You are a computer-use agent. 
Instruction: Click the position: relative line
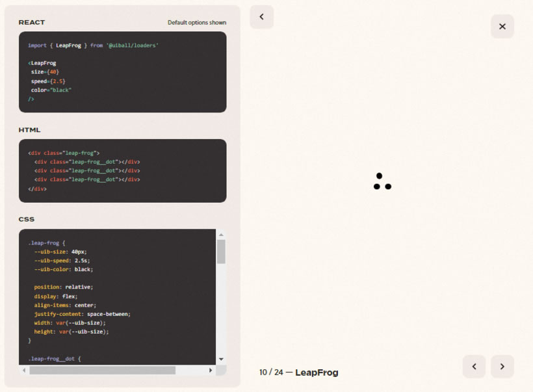pos(64,287)
